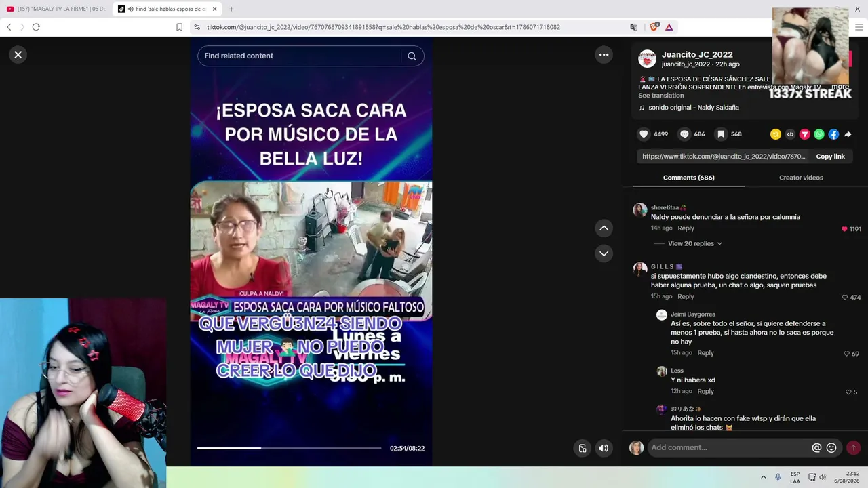868x488 pixels.
Task: Switch to MAGALY TV LA FIRME YouTube tab
Action: tap(56, 9)
